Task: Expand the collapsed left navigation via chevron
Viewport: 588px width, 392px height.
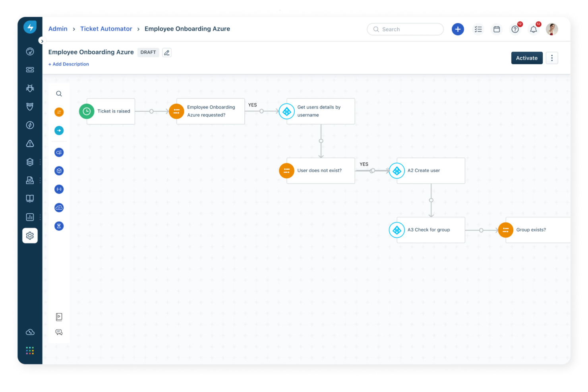Action: 42,41
